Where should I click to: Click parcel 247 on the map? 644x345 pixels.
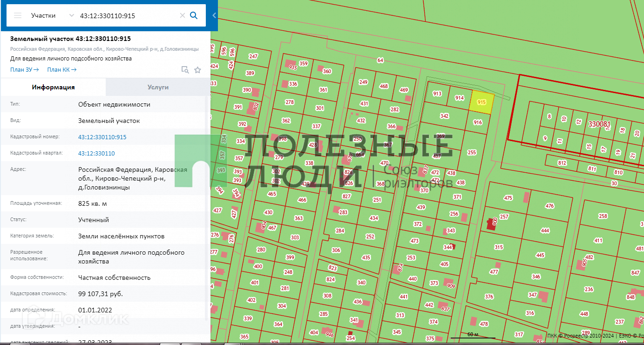click(253, 56)
